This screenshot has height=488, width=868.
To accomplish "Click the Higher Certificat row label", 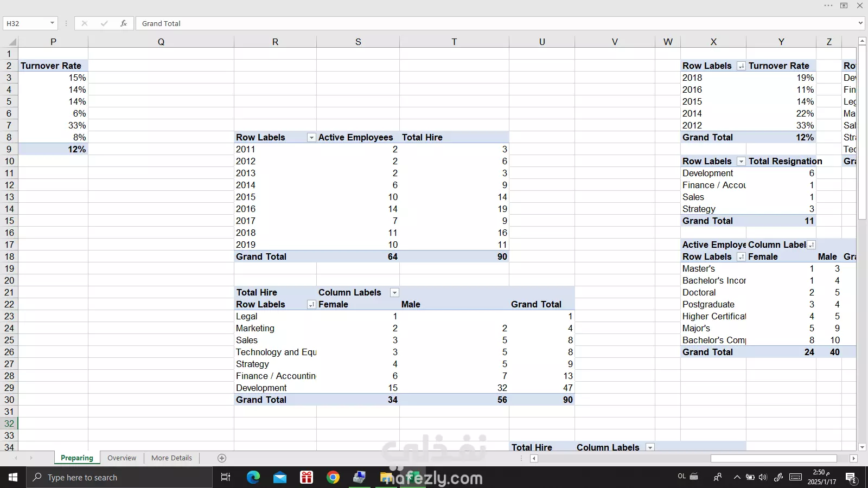I will (x=714, y=316).
